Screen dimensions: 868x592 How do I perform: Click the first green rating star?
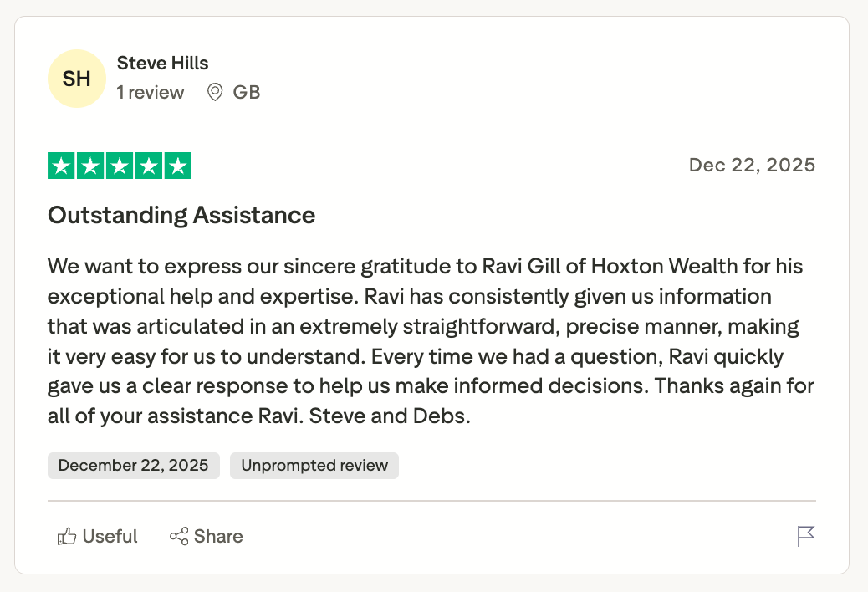point(62,166)
